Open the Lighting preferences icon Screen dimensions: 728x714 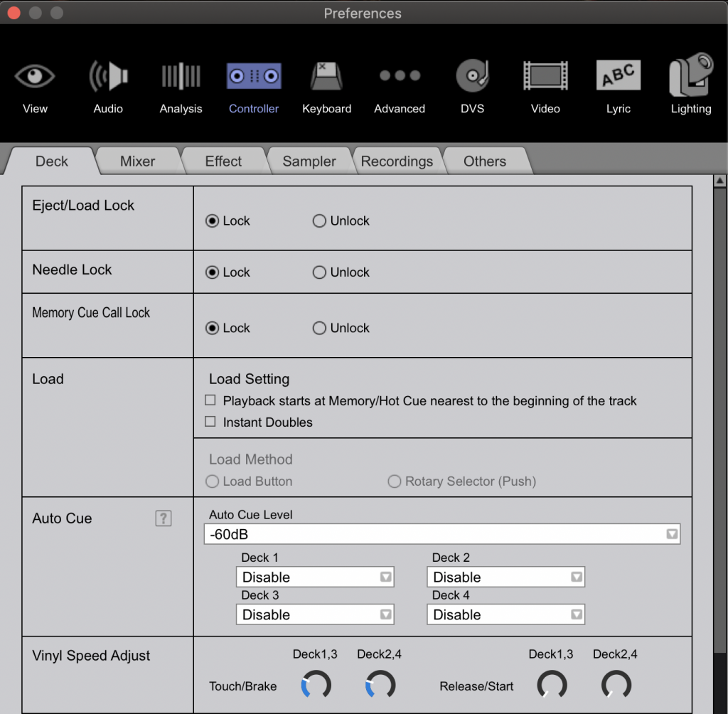690,77
